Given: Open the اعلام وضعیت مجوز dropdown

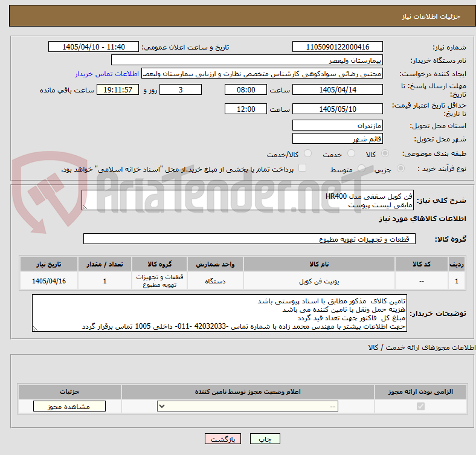Looking at the screenshot, I should (248, 407).
